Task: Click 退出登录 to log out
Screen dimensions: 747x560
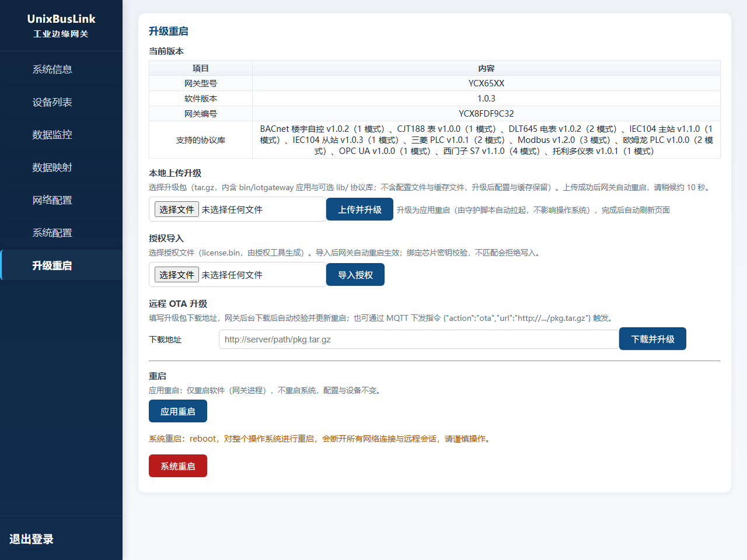Action: pos(32,539)
